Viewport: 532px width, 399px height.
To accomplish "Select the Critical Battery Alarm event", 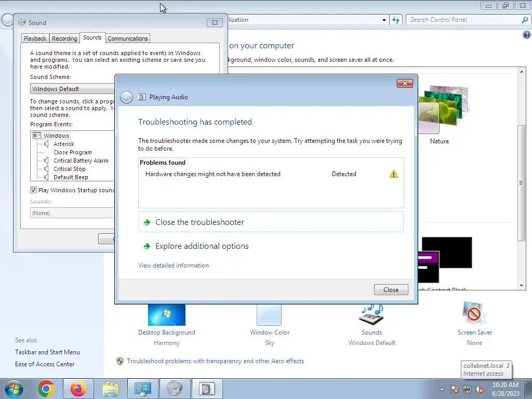I will coord(81,161).
